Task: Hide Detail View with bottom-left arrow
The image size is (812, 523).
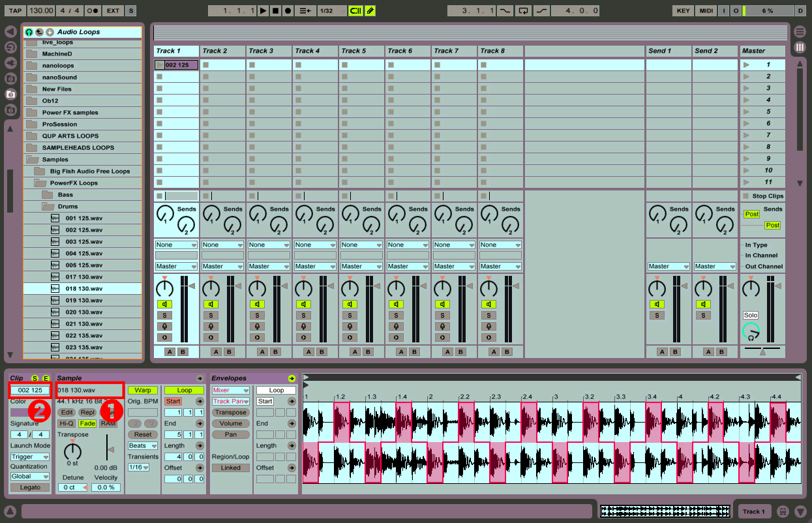Action: (x=10, y=511)
